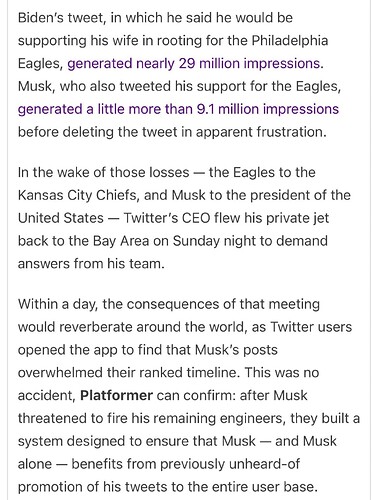Click the "Musk's posts" phrase
The width and height of the screenshot is (372, 500).
coord(236,350)
